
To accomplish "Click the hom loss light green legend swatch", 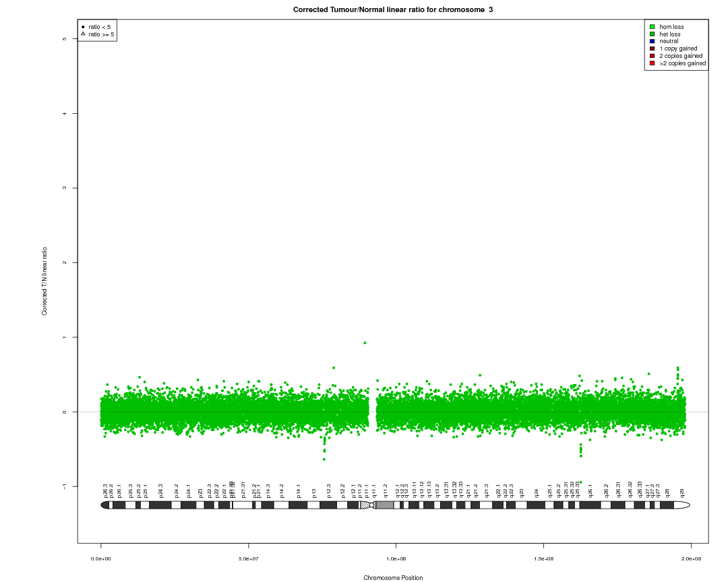I will pos(653,27).
